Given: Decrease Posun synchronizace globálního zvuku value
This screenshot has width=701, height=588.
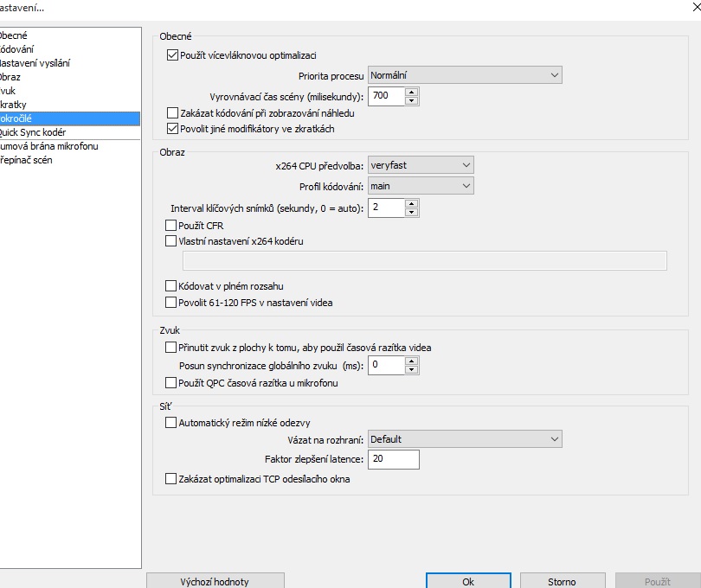Looking at the screenshot, I should 412,369.
